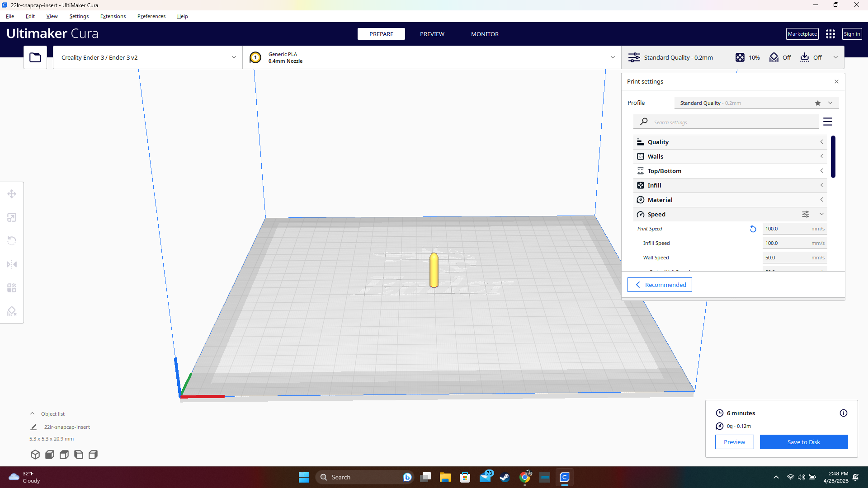The height and width of the screenshot is (488, 868).
Task: Select the Scale tool
Action: 12,218
